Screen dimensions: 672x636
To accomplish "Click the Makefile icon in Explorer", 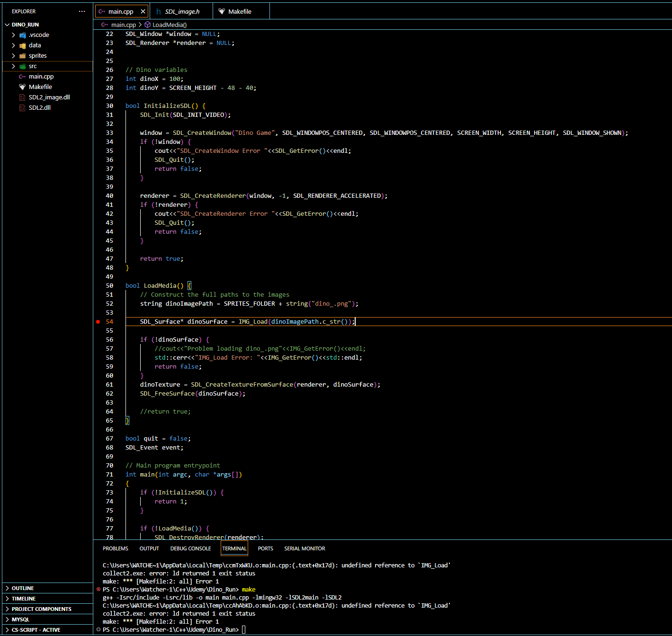I will click(22, 87).
